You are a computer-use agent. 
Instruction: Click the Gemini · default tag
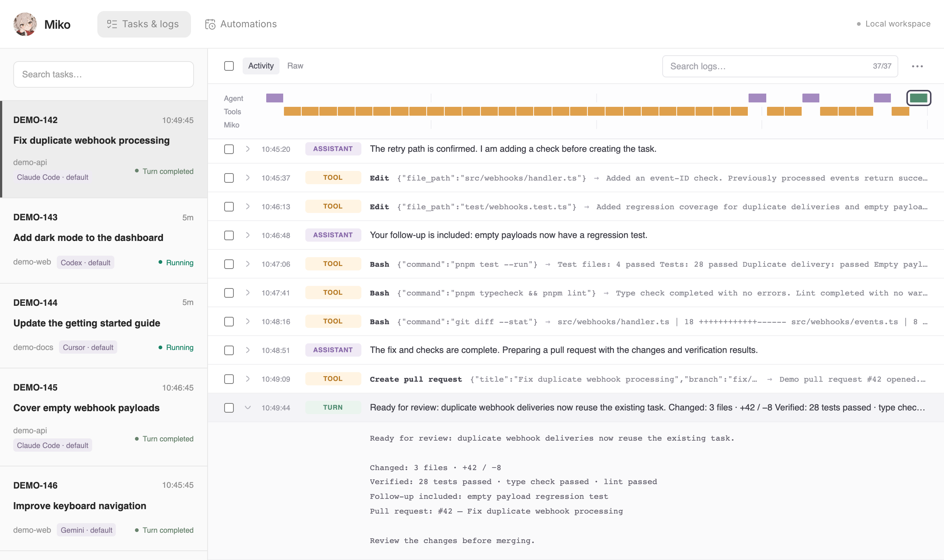(x=86, y=530)
